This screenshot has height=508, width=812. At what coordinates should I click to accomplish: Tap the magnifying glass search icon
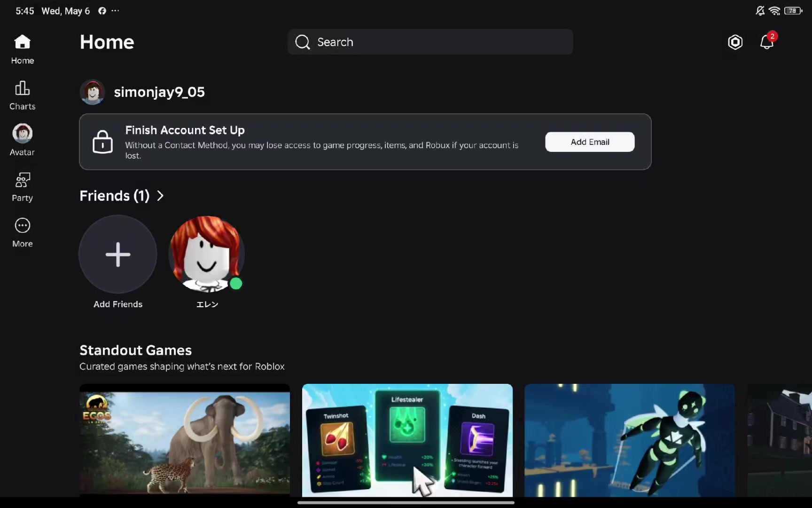click(x=303, y=42)
